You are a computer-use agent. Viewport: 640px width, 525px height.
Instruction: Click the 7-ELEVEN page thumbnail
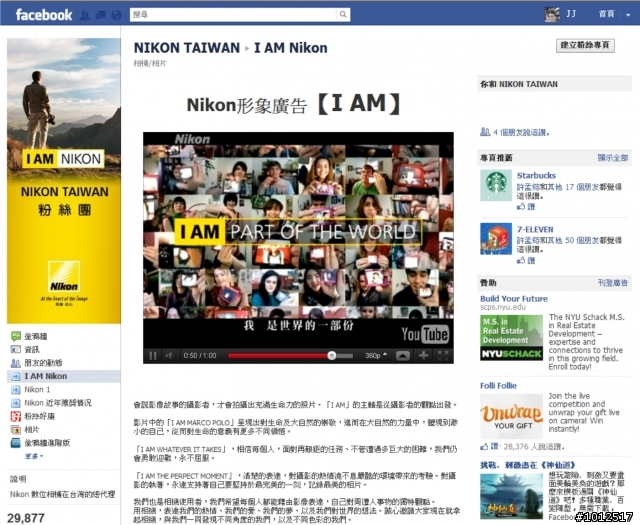[x=496, y=238]
